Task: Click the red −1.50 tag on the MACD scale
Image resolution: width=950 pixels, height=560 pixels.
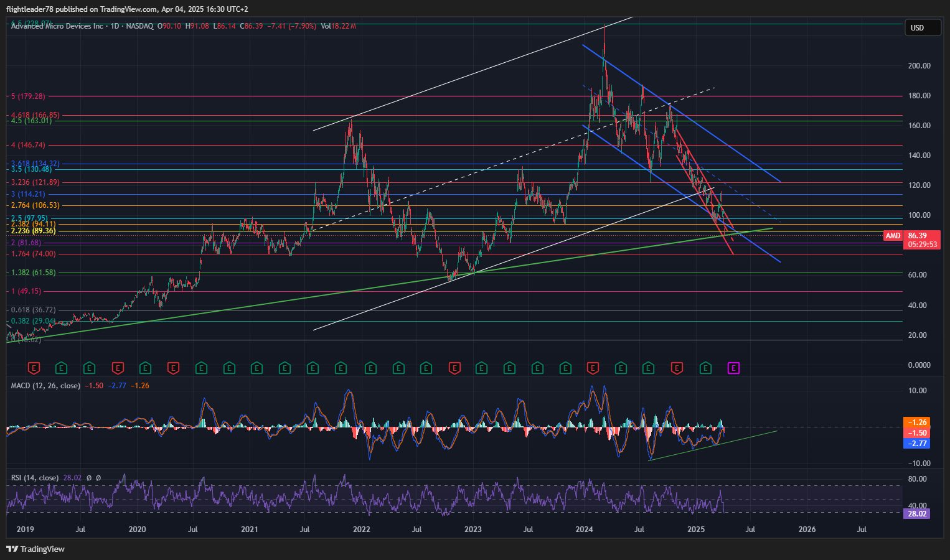Action: (x=917, y=433)
